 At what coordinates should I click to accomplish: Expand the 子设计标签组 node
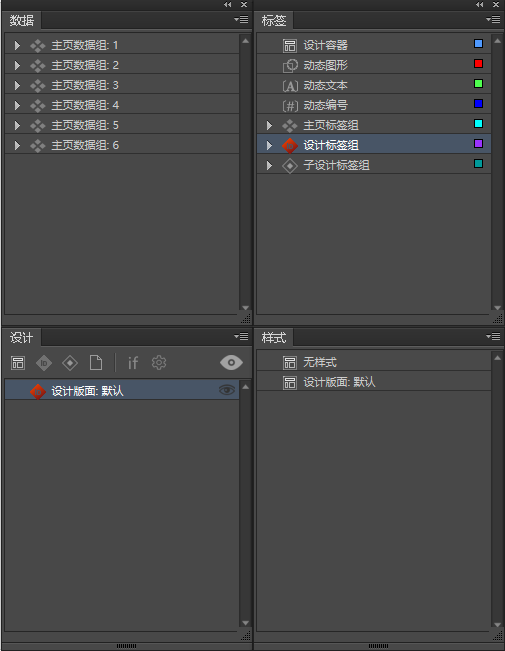269,165
